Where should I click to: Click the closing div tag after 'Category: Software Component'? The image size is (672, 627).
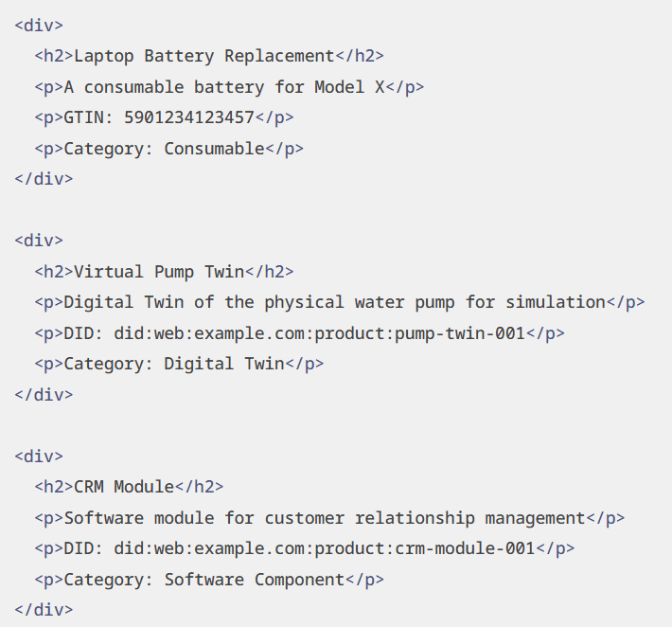tap(44, 610)
